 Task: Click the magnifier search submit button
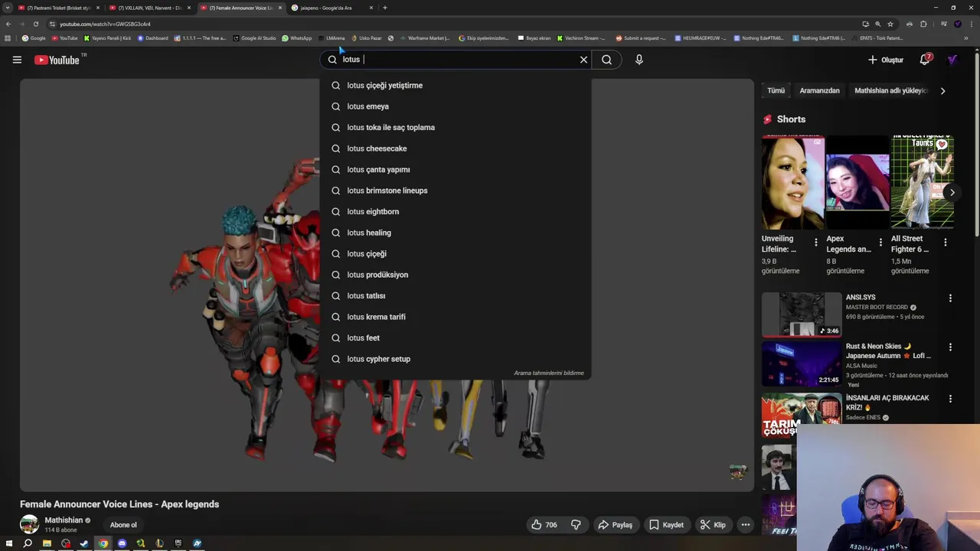[x=606, y=60]
